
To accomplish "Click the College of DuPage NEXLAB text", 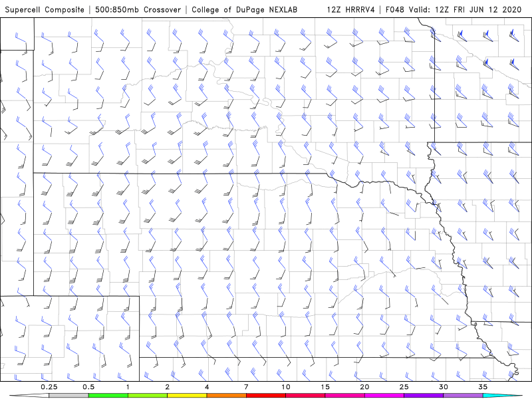I will tap(244, 9).
